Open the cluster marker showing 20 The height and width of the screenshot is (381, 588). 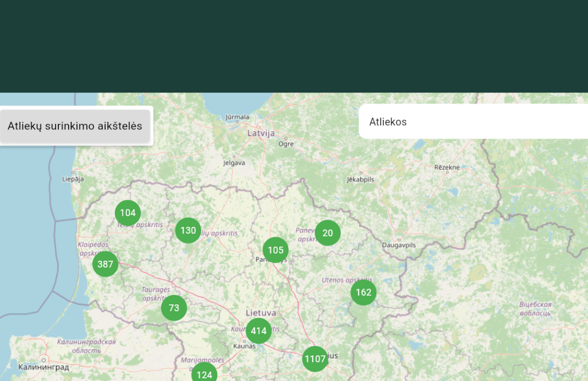pos(328,233)
